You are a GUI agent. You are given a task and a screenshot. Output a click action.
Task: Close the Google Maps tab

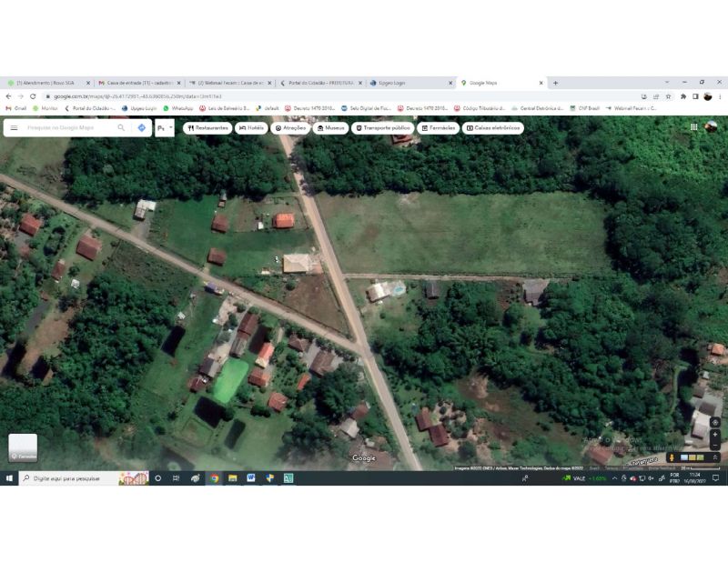tap(541, 83)
